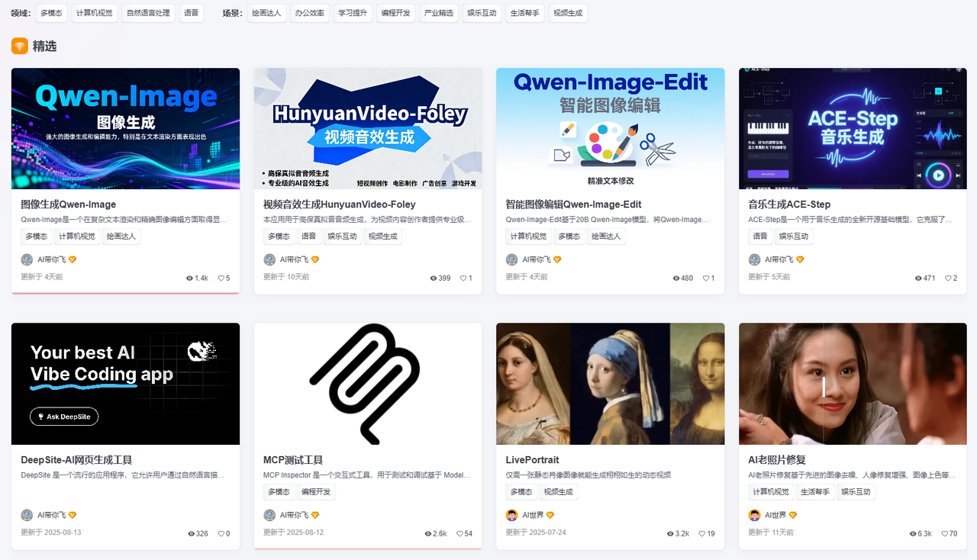Select the 学习提升 scene filter
Viewport: 977px width, 560px height.
coord(352,13)
